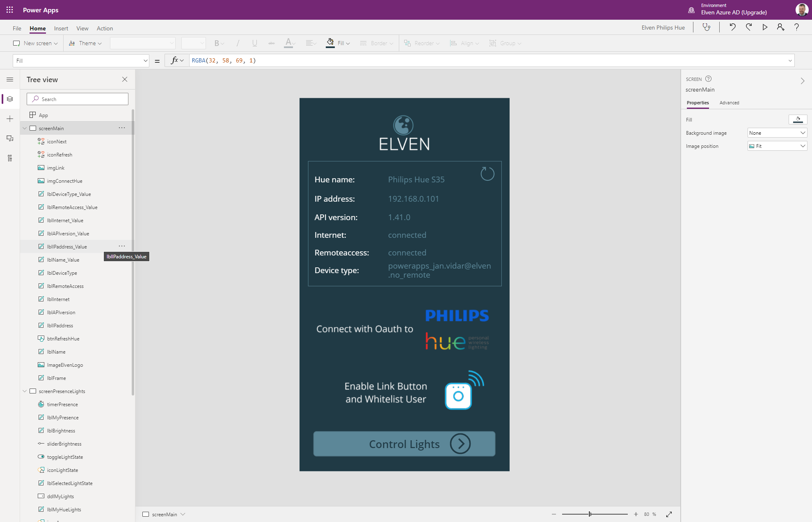
Task: Click the Control Lights button
Action: (x=404, y=444)
